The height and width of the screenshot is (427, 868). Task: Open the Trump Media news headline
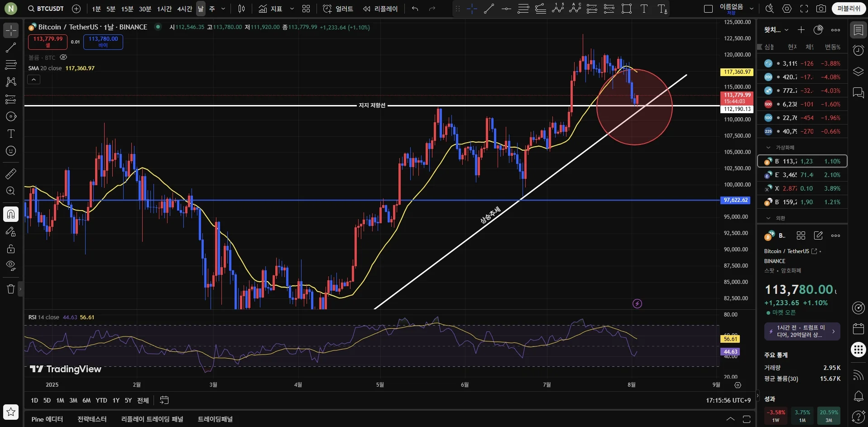pos(802,331)
